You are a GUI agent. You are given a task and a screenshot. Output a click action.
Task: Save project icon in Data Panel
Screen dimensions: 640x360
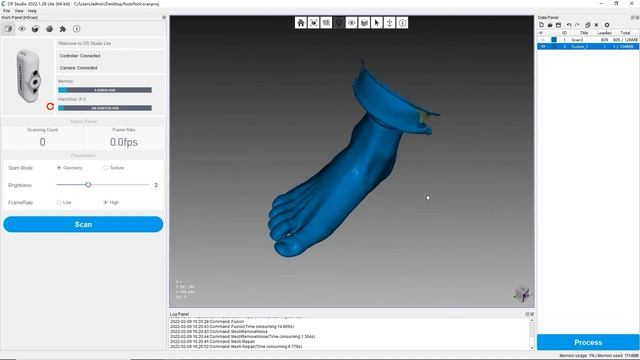[x=558, y=25]
